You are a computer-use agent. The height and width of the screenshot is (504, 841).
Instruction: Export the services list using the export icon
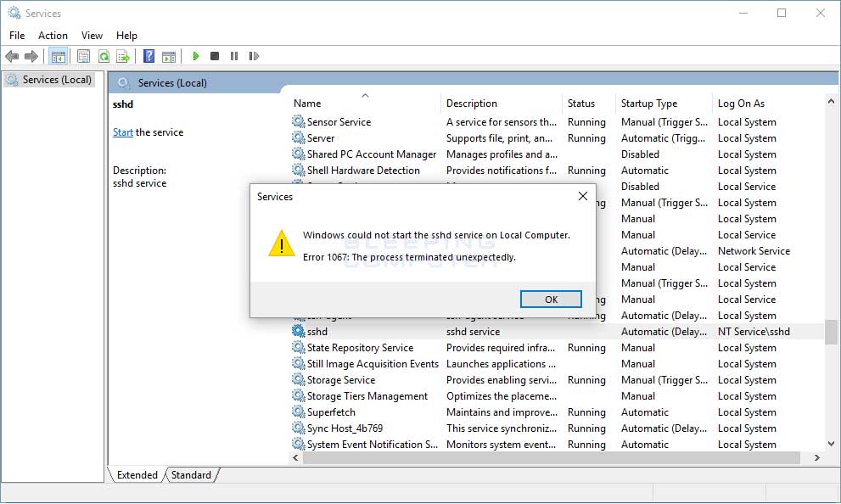tap(123, 56)
